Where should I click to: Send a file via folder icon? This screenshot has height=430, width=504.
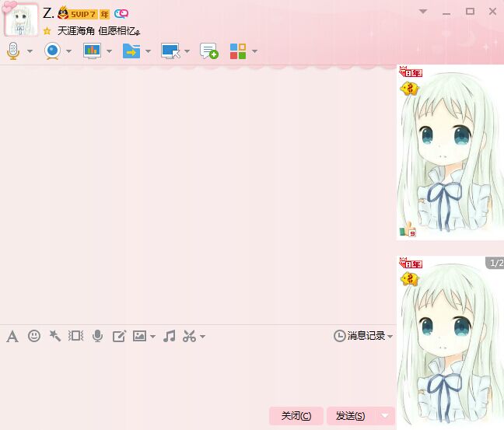[x=131, y=51]
